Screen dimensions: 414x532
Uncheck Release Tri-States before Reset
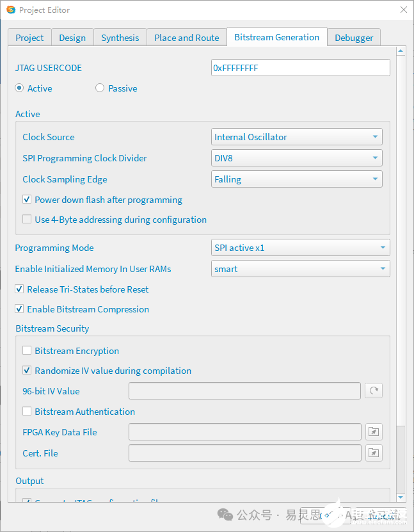click(19, 289)
